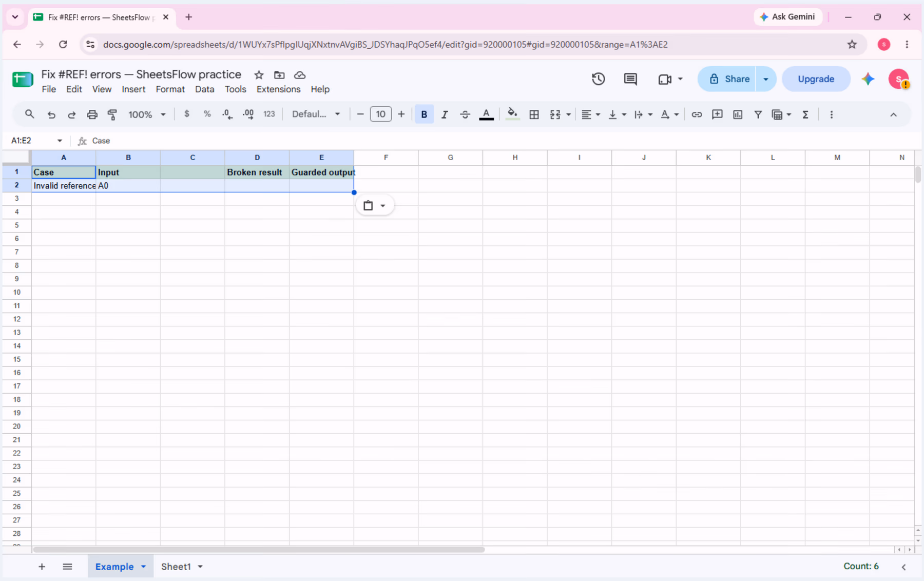The image size is (924, 581).
Task: Open Example sheet tab menu arrow
Action: click(144, 567)
